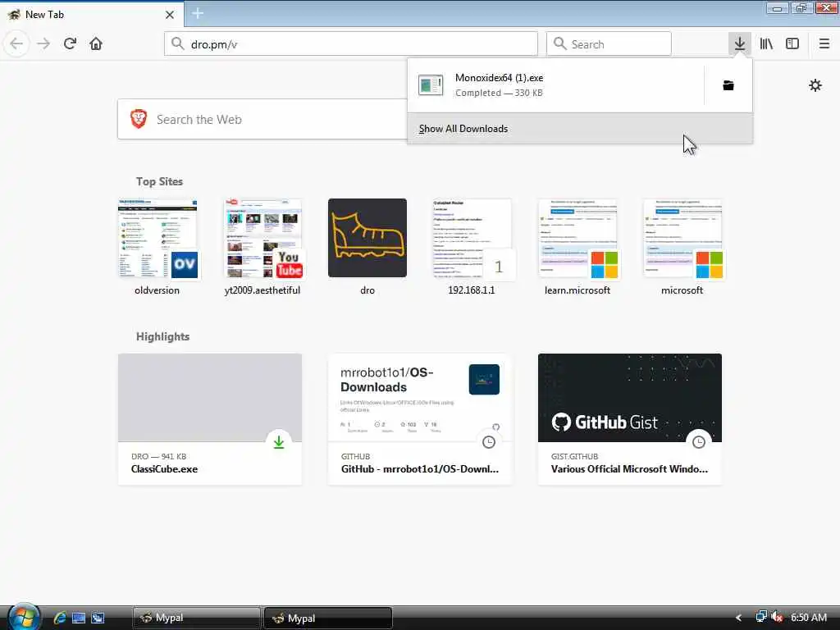The image size is (840, 630).
Task: Open a new tab with plus button
Action: pyautogui.click(x=198, y=13)
